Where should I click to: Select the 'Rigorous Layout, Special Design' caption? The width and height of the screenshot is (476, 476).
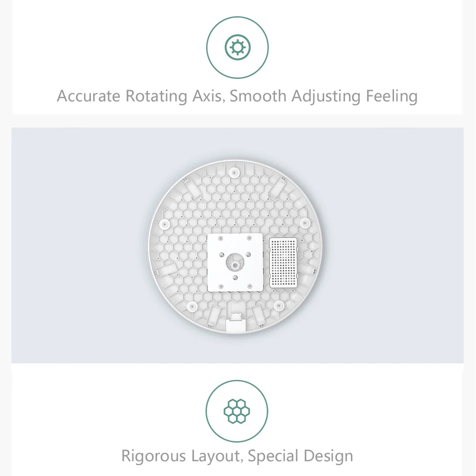[237, 456]
